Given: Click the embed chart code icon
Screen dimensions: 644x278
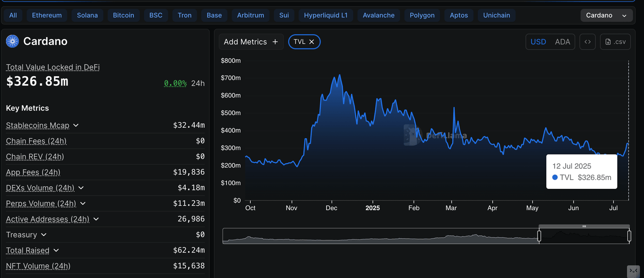Looking at the screenshot, I should point(587,42).
